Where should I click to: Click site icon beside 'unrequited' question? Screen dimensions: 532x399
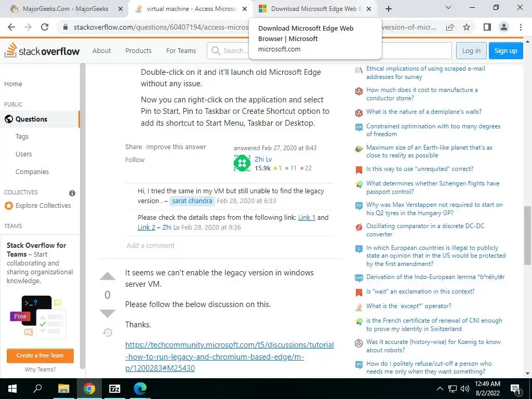point(358,170)
